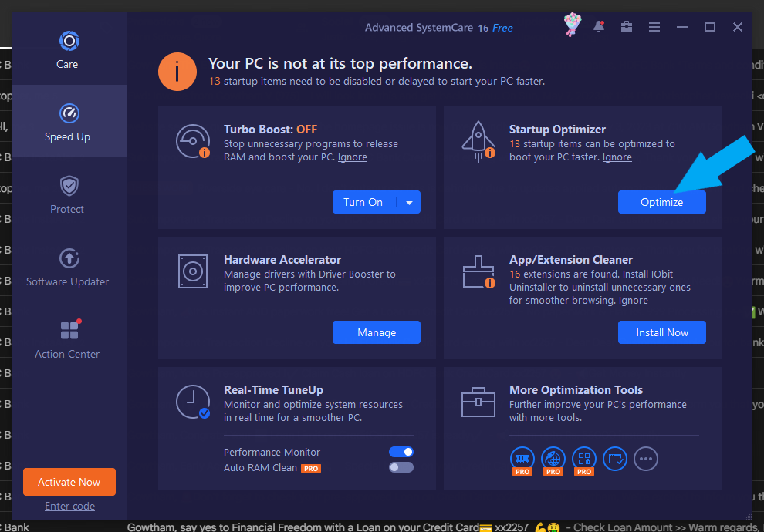
Task: Click the Hardware Accelerator heading
Action: [282, 260]
